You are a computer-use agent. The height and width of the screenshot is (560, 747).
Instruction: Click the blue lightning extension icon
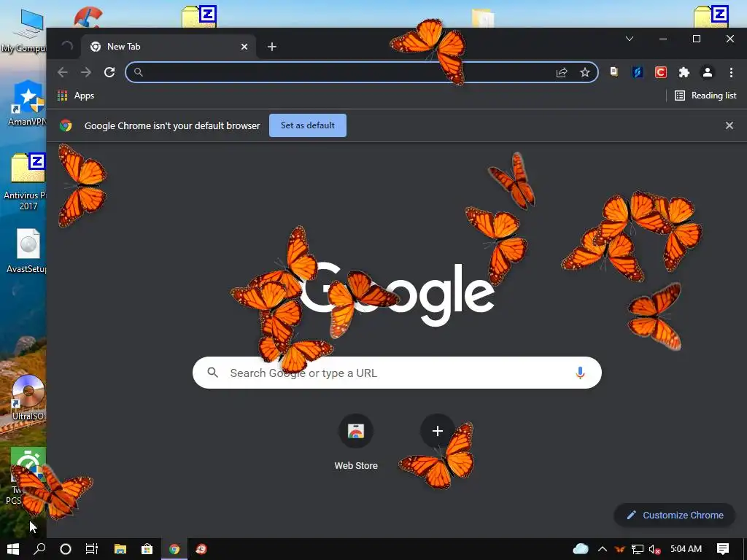(x=638, y=72)
